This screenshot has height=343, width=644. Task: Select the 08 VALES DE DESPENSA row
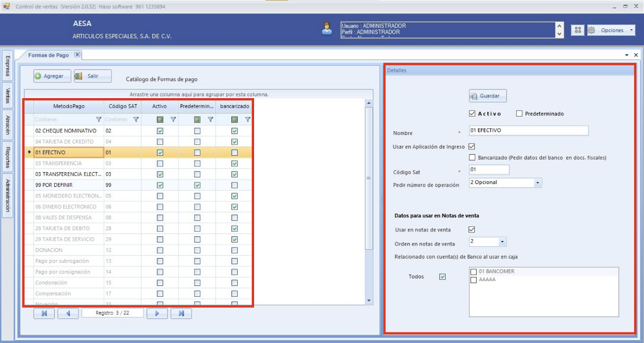[x=138, y=218]
